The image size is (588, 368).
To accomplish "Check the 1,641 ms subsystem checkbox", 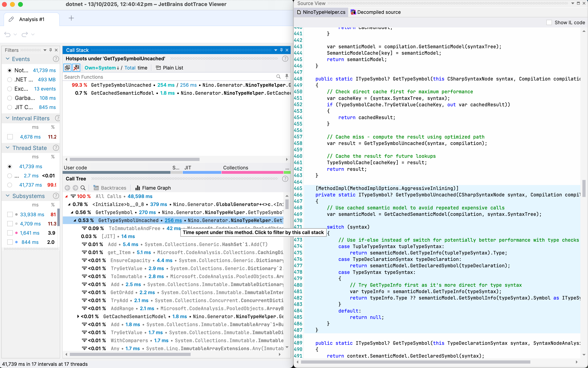I will point(10,233).
